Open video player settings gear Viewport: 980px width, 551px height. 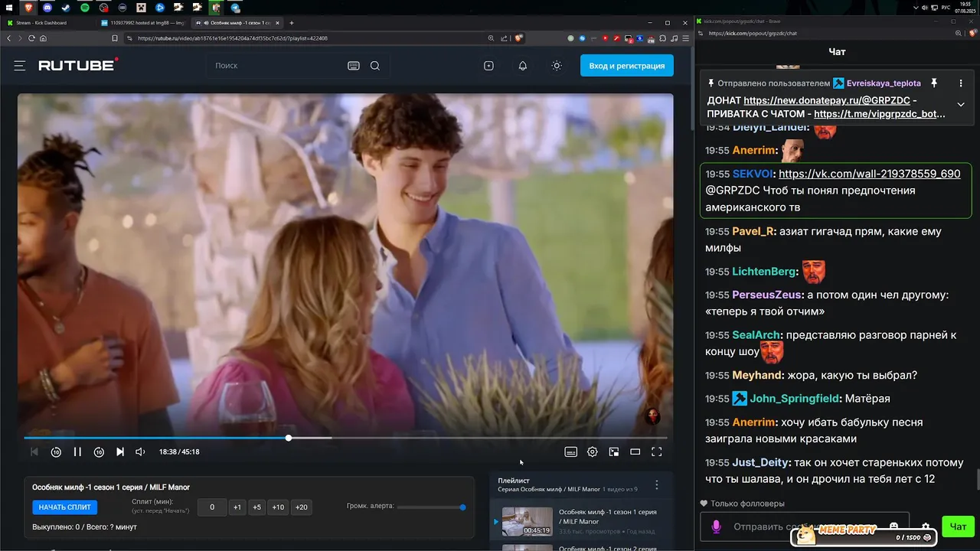coord(592,452)
